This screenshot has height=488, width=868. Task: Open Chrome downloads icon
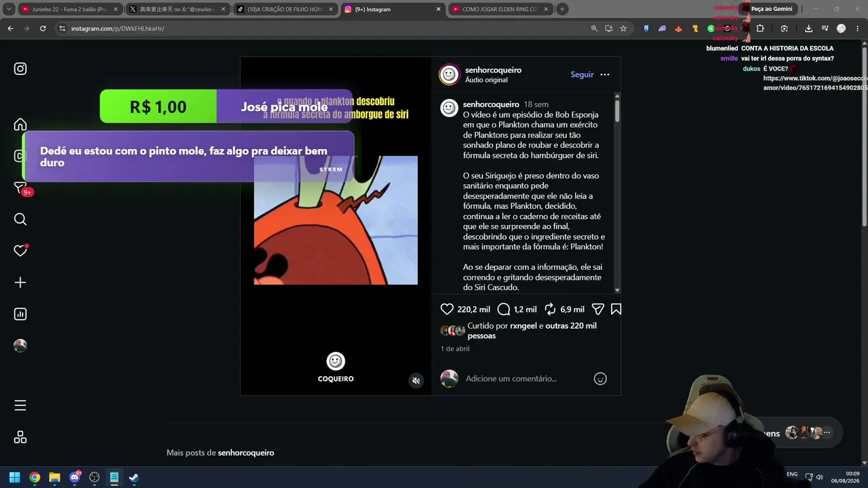coord(808,28)
